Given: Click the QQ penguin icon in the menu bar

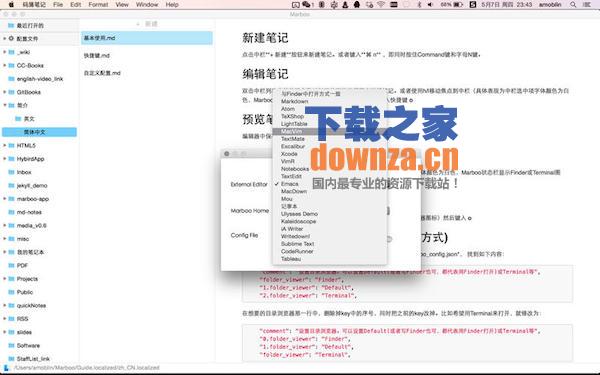Looking at the screenshot, I should pyautogui.click(x=357, y=5).
